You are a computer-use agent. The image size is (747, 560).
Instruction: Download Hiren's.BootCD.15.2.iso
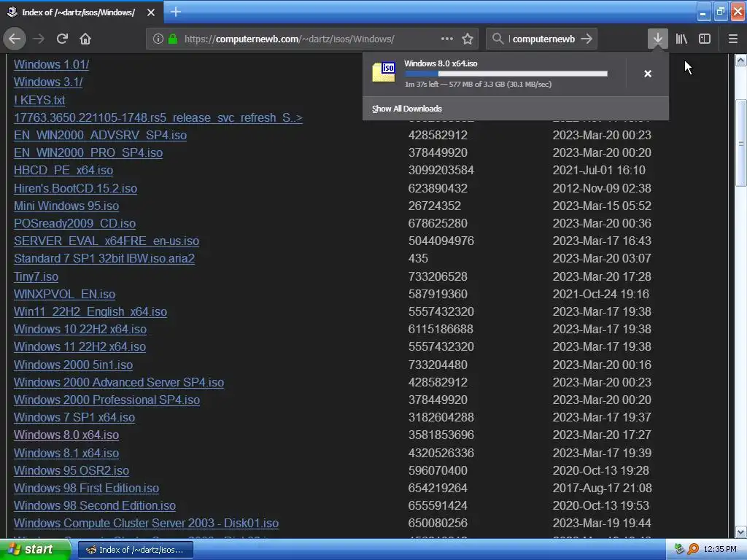(75, 189)
